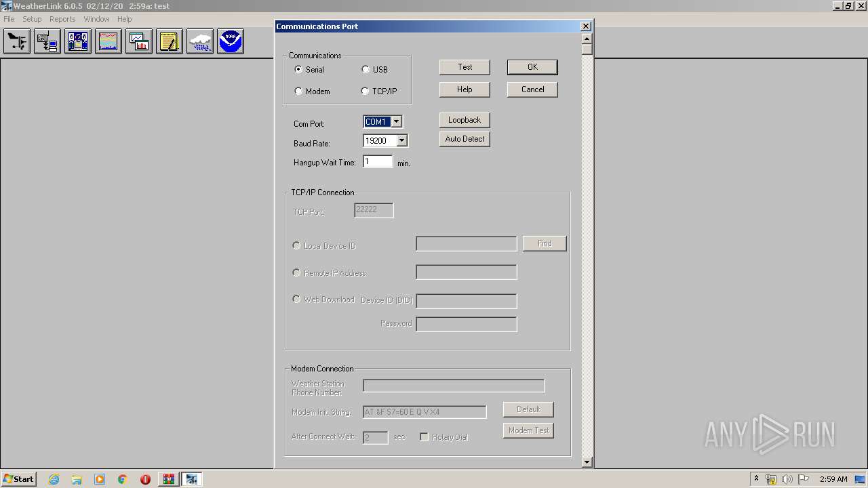Launch Opera browser from taskbar

(145, 479)
